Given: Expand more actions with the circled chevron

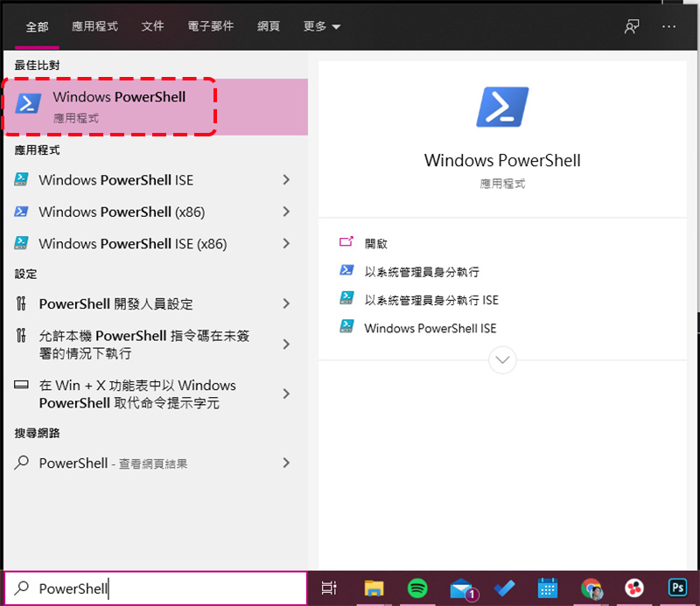Looking at the screenshot, I should click(502, 359).
